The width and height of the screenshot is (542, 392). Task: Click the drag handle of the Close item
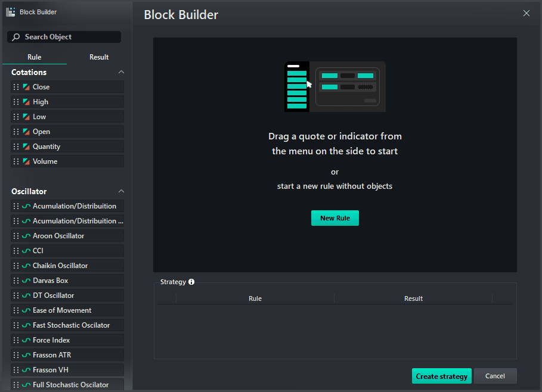pos(16,87)
